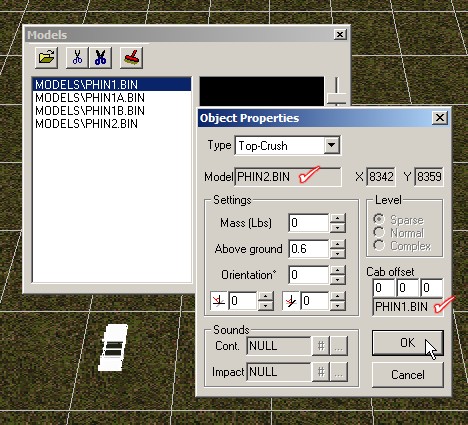Increase the Mass (Lbs) value using up arrow

[x=338, y=218]
